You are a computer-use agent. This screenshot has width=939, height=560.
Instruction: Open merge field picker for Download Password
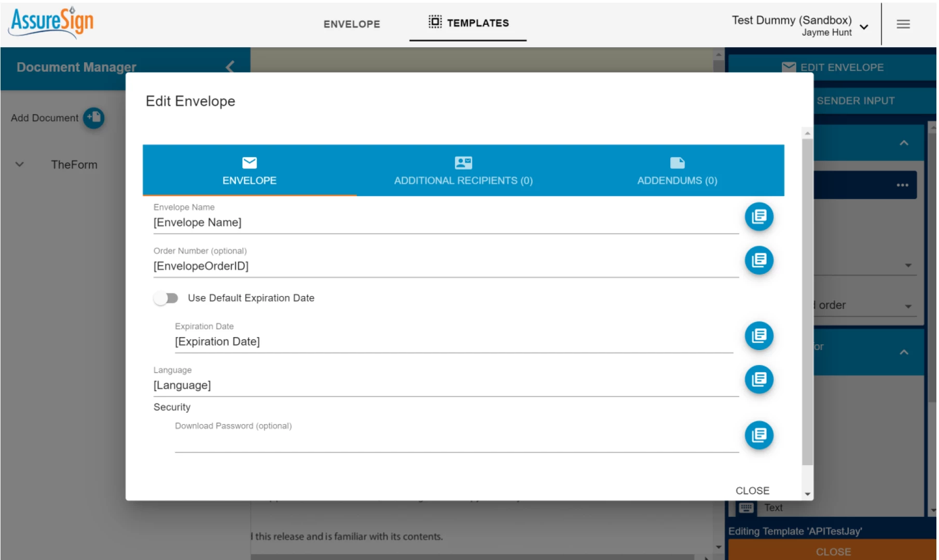coord(759,436)
